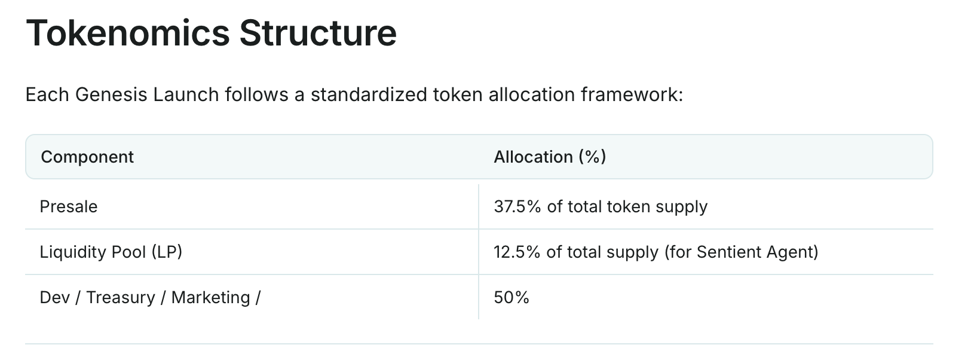The width and height of the screenshot is (980, 354).
Task: Click the word "Treasury" in the last row
Action: coord(120,298)
